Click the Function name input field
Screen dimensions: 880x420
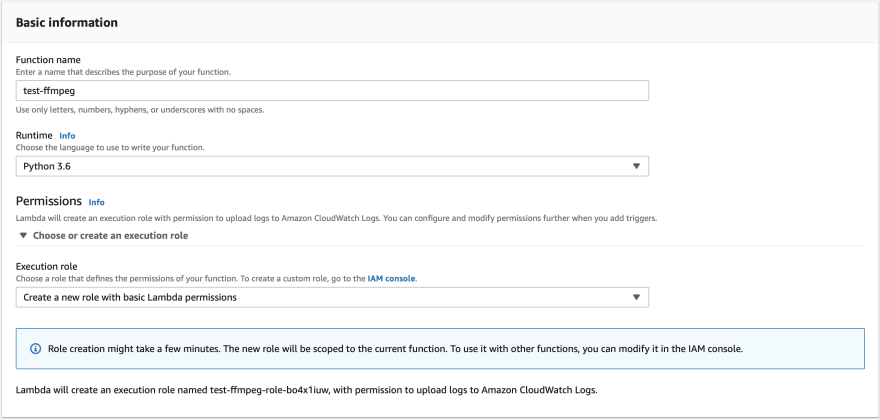click(332, 90)
